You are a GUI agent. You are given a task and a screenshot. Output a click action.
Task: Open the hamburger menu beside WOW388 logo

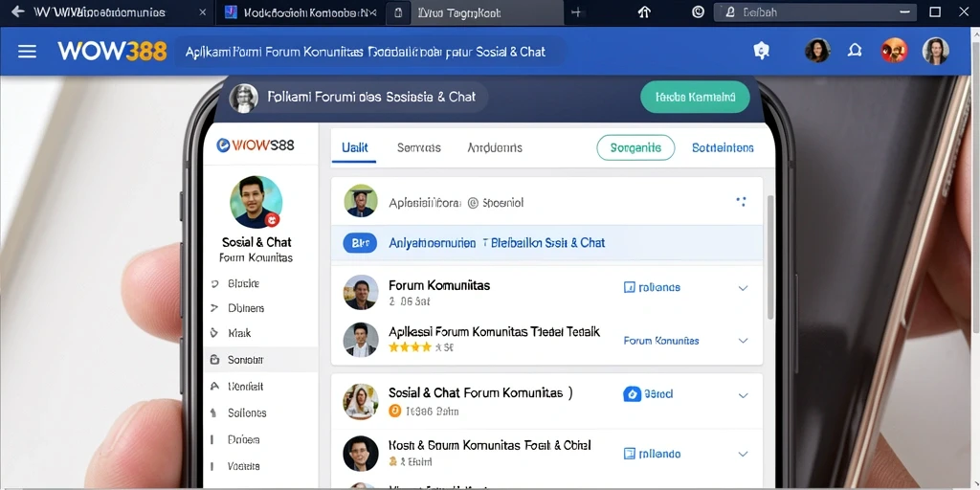(27, 52)
